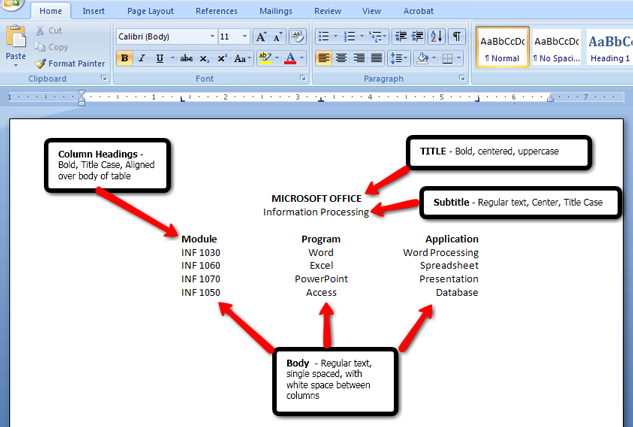633x427 pixels.
Task: Start a bulleted list
Action: pos(324,37)
